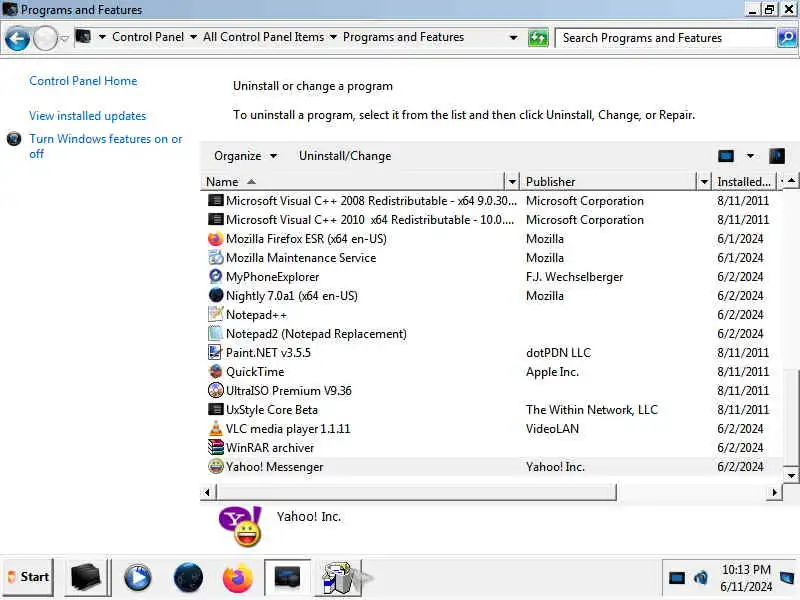This screenshot has height=600, width=800.
Task: Select Microsoft Visual C++ 2008 Redistributable icon
Action: click(x=216, y=201)
